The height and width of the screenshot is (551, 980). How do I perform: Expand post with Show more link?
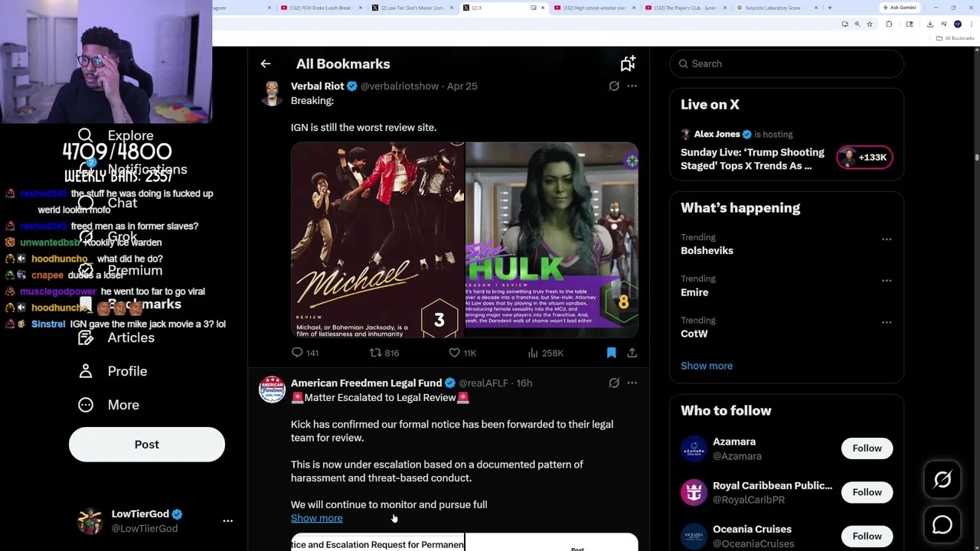pyautogui.click(x=317, y=518)
